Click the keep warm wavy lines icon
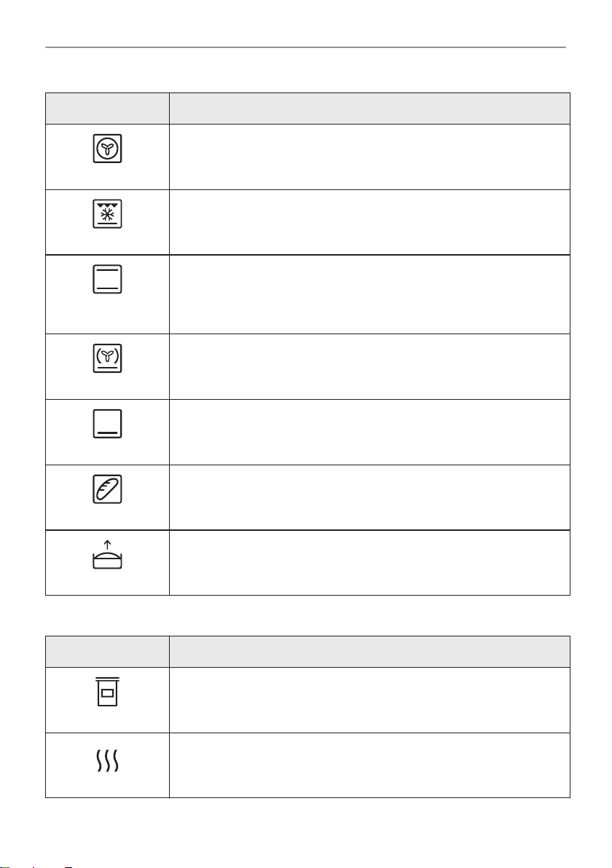Screen dimensions: 612x868 107,761
